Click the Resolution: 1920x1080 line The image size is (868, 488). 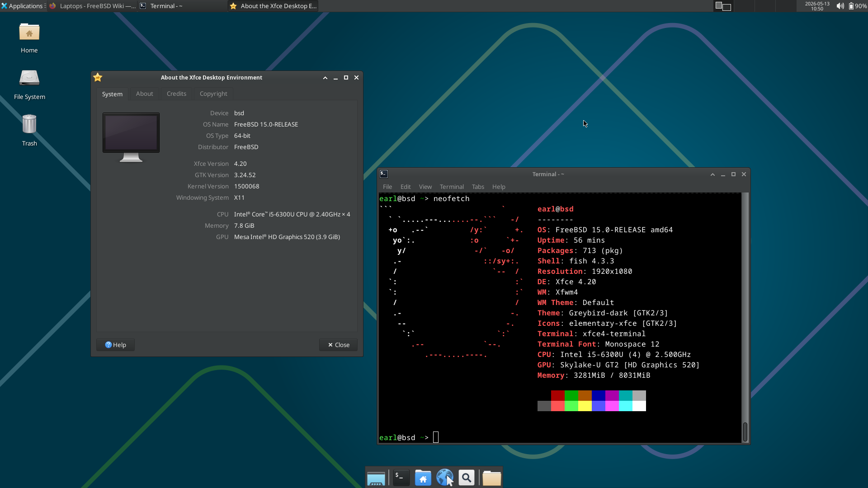(x=585, y=272)
